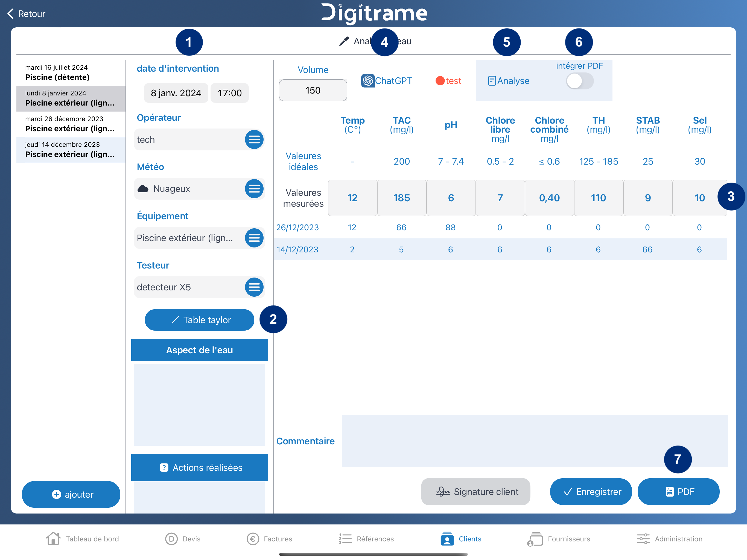Open the Météo list menu
The height and width of the screenshot is (560, 747).
tap(254, 189)
